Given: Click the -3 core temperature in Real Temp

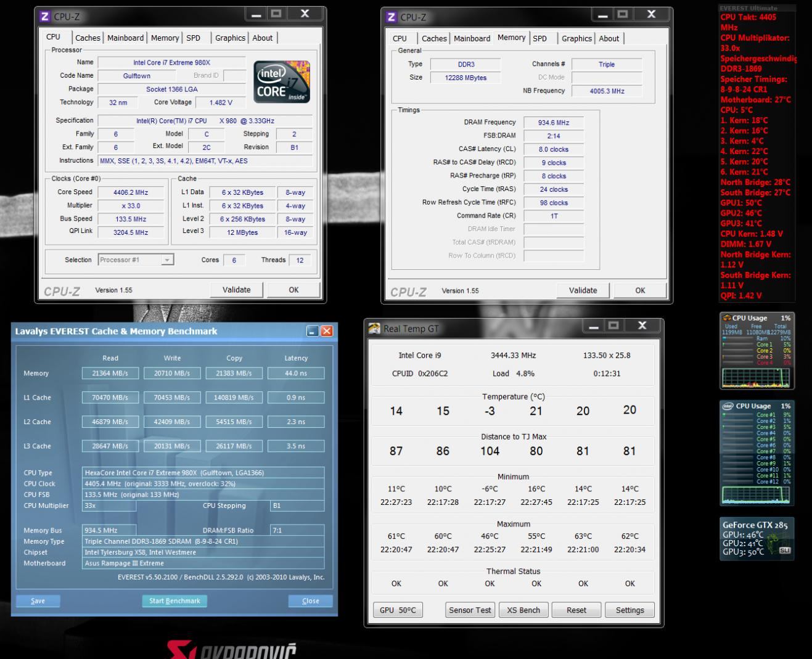Looking at the screenshot, I should pos(490,411).
